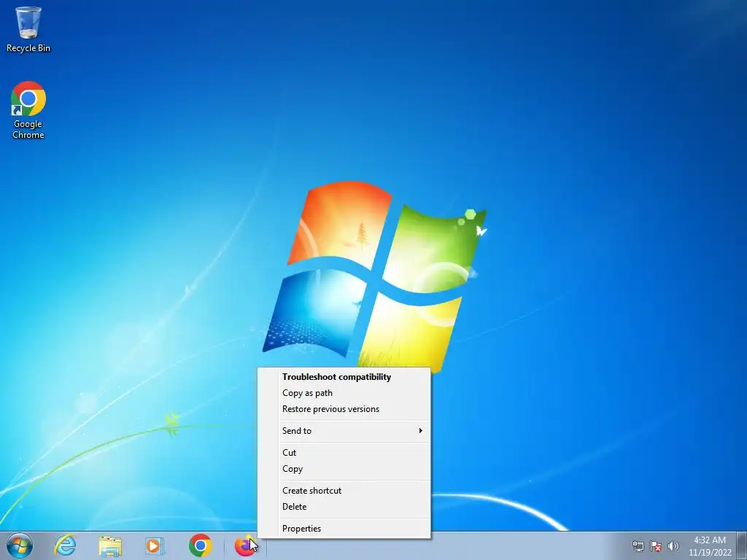Open the network status tray icon
The image size is (747, 560).
tap(638, 546)
